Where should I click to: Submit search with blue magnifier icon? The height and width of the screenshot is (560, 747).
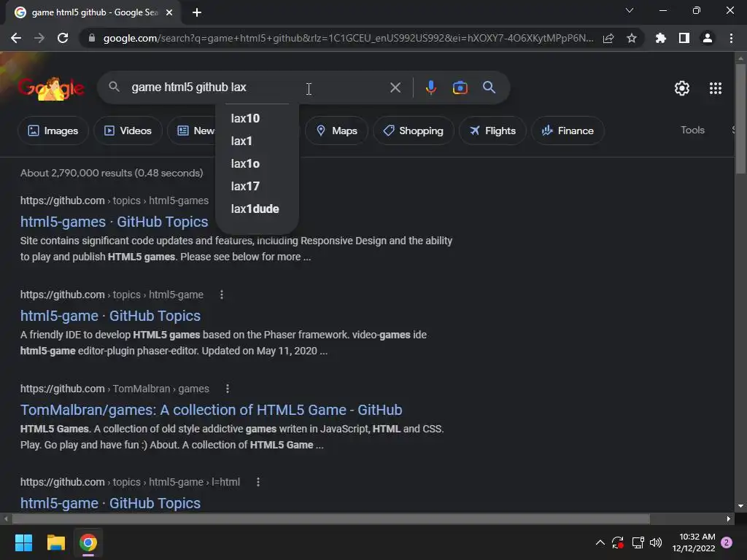(x=489, y=87)
